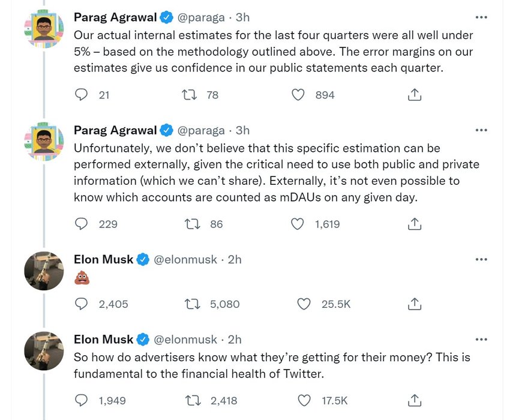
Task: Open more options on first Parag tweet
Action: [481, 17]
